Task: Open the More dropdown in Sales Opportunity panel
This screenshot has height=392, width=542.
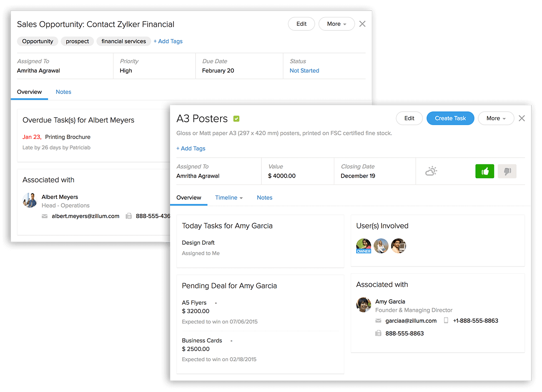Action: pyautogui.click(x=336, y=24)
